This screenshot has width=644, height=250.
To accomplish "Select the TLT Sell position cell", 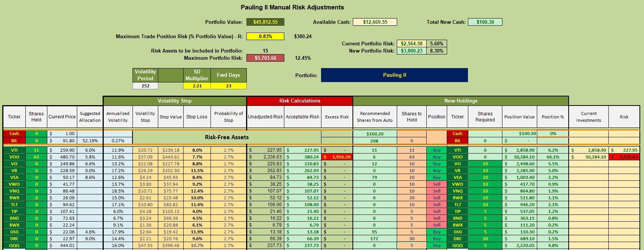I will pos(437,205).
